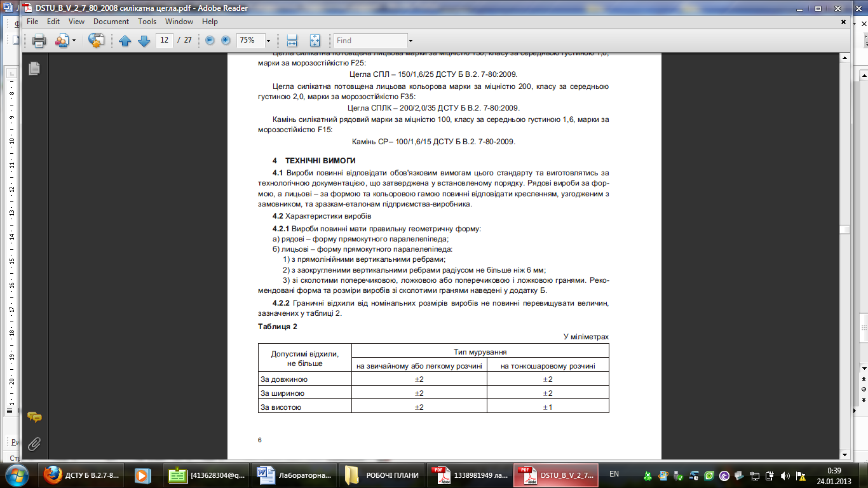The width and height of the screenshot is (868, 488).
Task: Expand the collaborate dropdown arrow
Action: tap(74, 41)
